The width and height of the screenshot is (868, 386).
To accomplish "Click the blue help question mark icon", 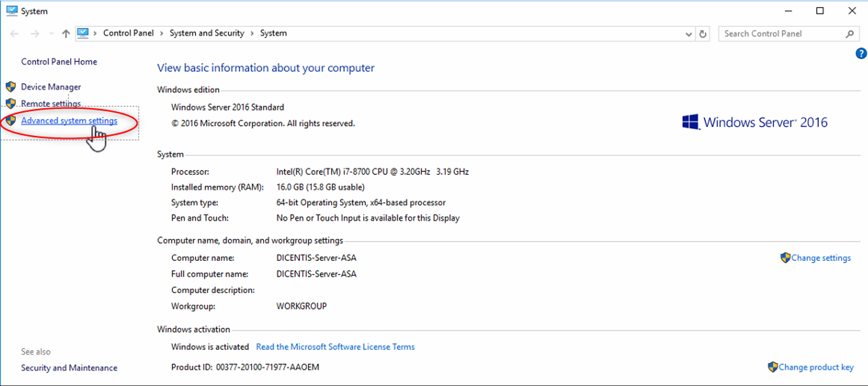I will pos(861,53).
